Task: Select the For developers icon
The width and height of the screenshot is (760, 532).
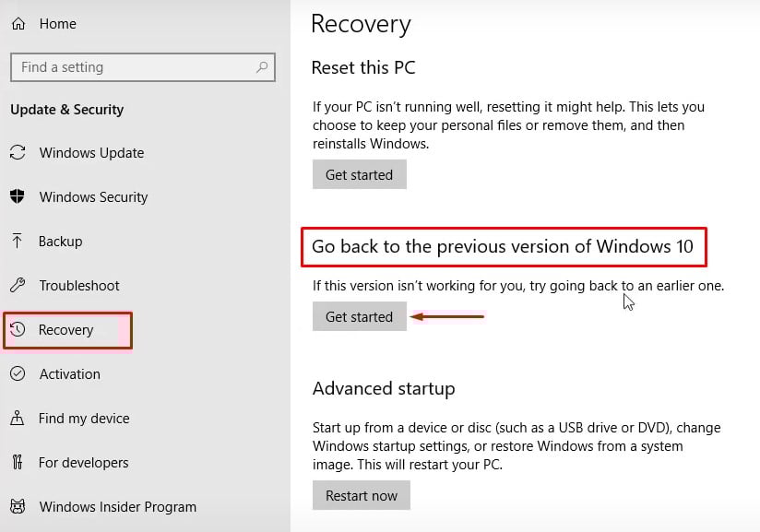Action: click(x=18, y=463)
